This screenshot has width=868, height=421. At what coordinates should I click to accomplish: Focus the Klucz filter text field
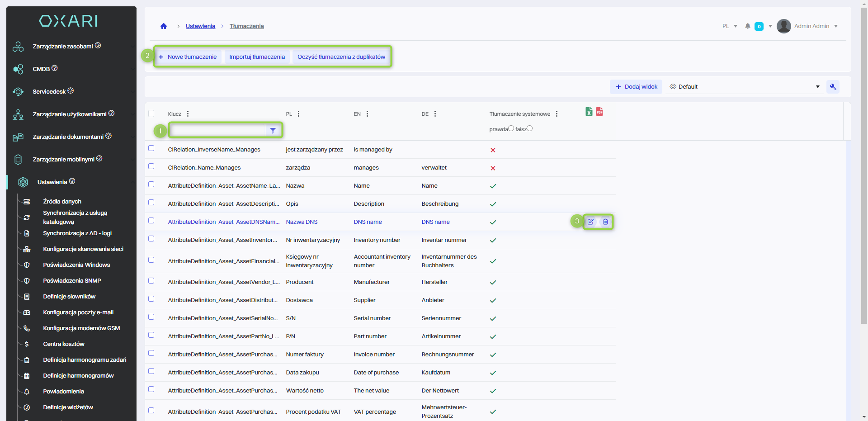click(218, 131)
